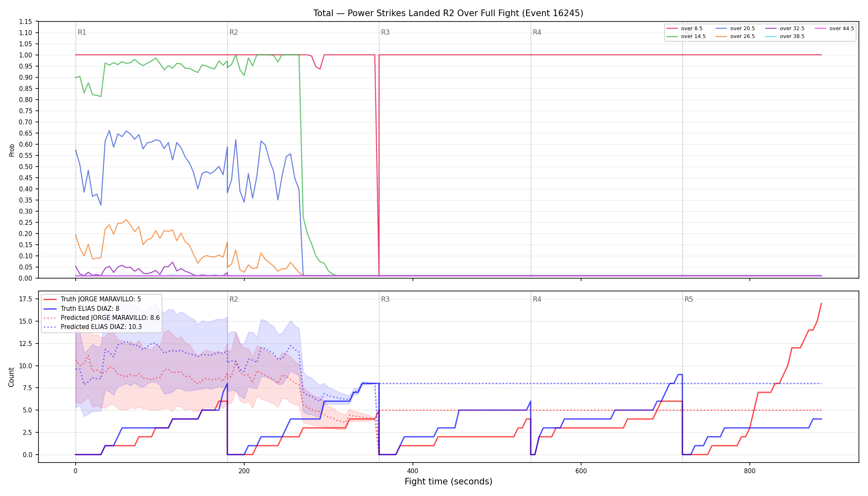Click the '1.00' tick on Prob axis
Image resolution: width=868 pixels, height=496 pixels.
[25, 55]
